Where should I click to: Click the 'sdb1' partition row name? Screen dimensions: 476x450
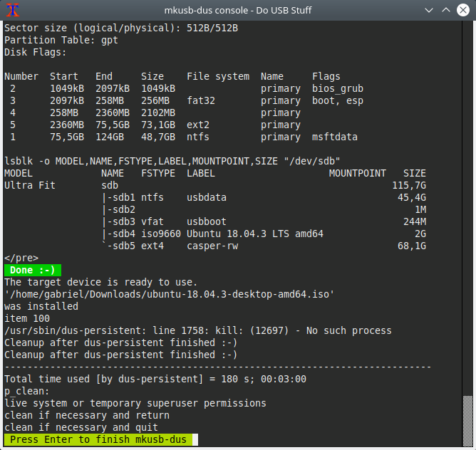(x=124, y=197)
